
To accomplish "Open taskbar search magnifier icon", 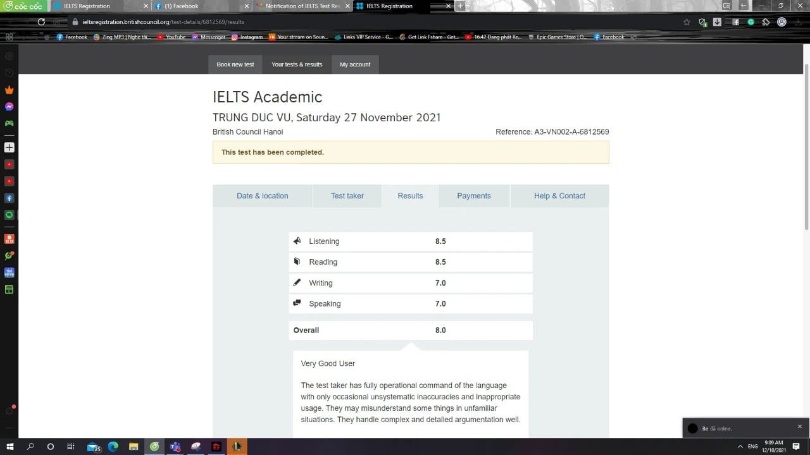I will click(x=30, y=446).
